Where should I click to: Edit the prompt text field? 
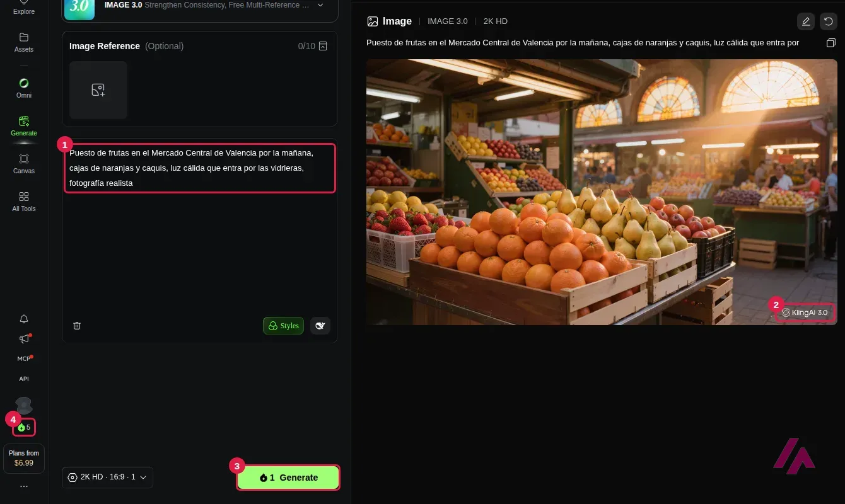point(200,168)
